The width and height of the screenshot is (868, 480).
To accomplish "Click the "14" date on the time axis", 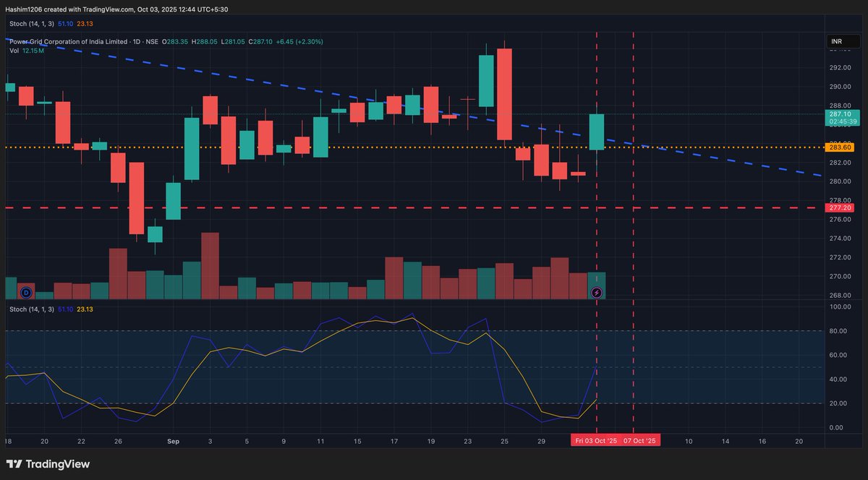I will click(725, 440).
